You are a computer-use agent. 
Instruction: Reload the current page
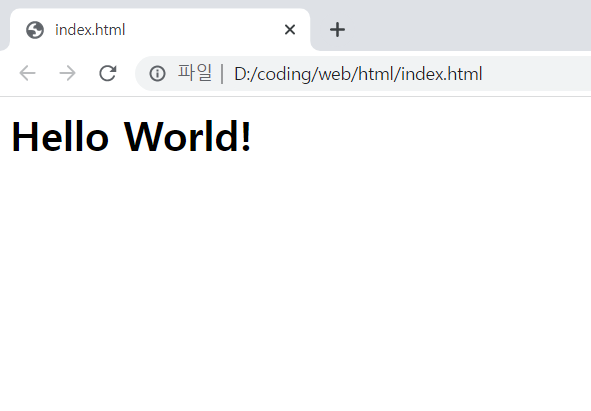(x=108, y=73)
